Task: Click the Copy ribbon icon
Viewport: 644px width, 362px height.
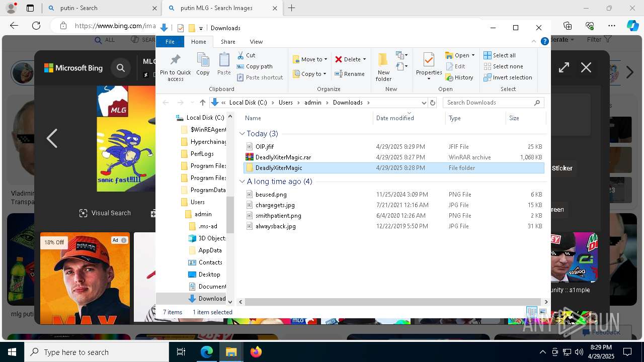Action: tap(203, 60)
